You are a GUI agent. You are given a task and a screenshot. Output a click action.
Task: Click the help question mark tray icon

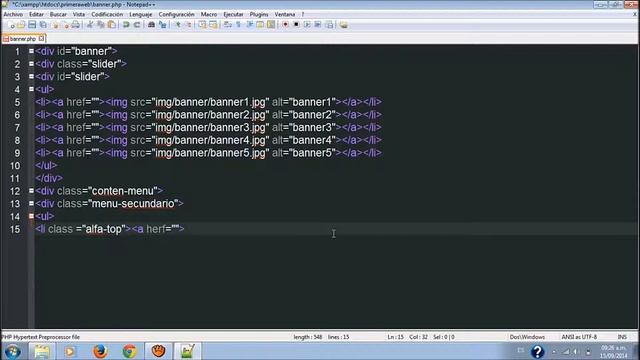click(537, 351)
